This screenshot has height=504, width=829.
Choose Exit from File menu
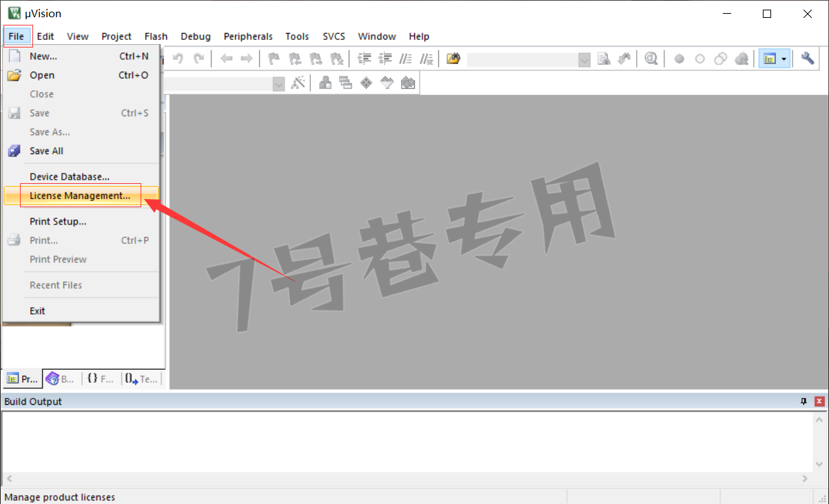coord(81,311)
